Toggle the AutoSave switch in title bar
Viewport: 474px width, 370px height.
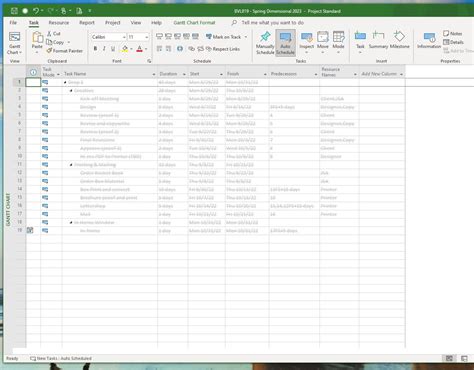point(25,11)
